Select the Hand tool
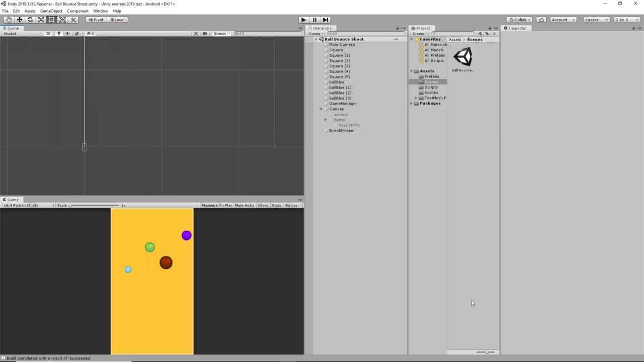 click(9, 20)
